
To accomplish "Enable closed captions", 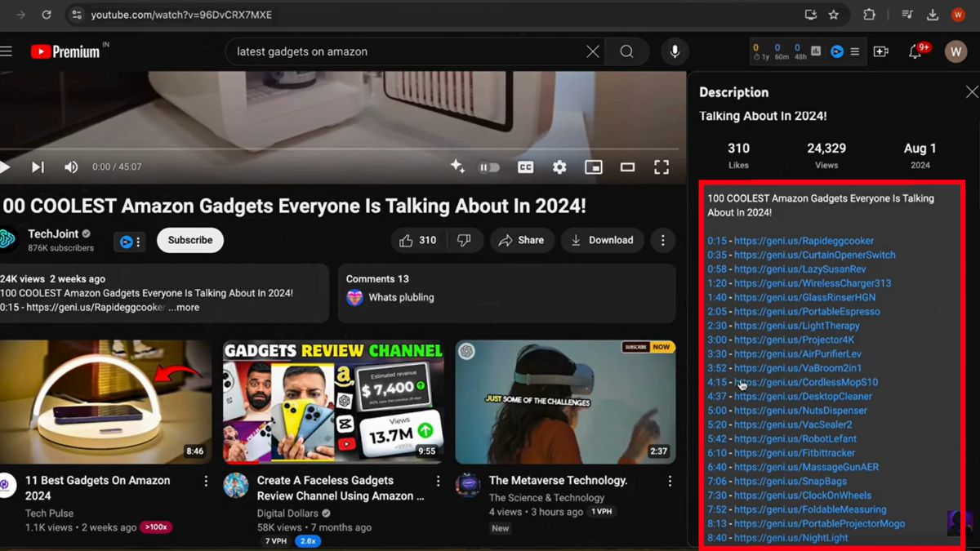I will pos(525,167).
